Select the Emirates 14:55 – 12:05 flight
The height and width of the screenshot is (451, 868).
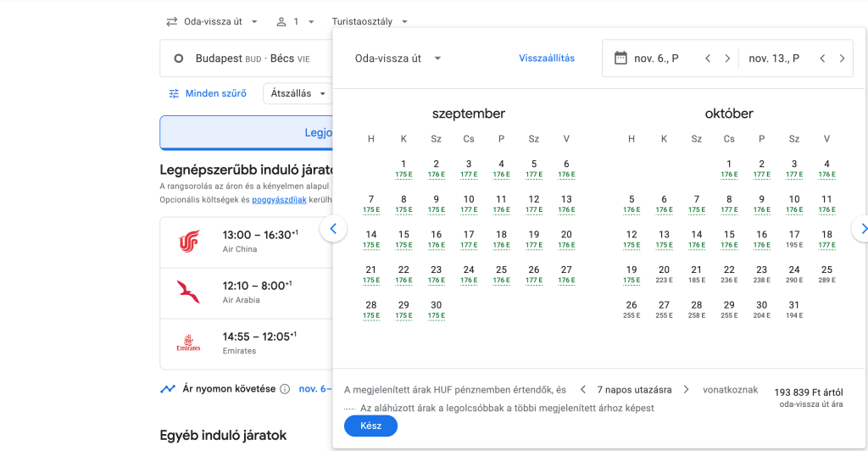tap(247, 344)
